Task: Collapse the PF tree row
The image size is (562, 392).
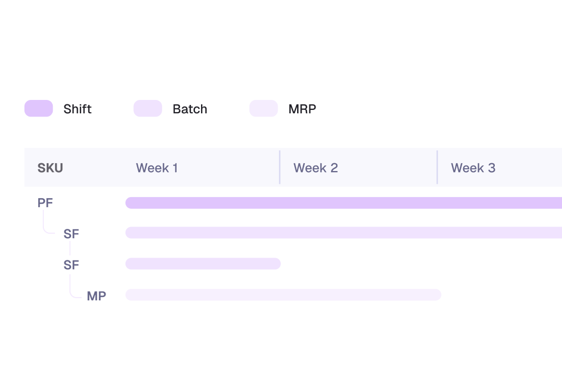Action: point(45,203)
